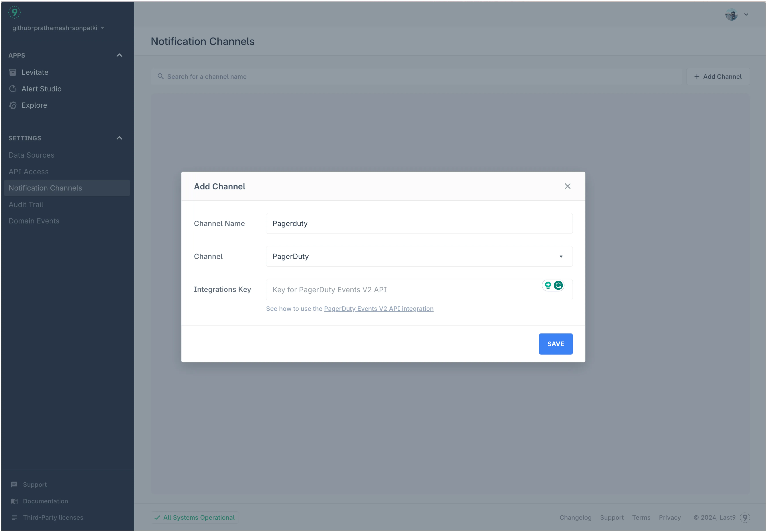
Task: Open the github-prathamesh-sonpatki organization dropdown
Action: coord(58,28)
